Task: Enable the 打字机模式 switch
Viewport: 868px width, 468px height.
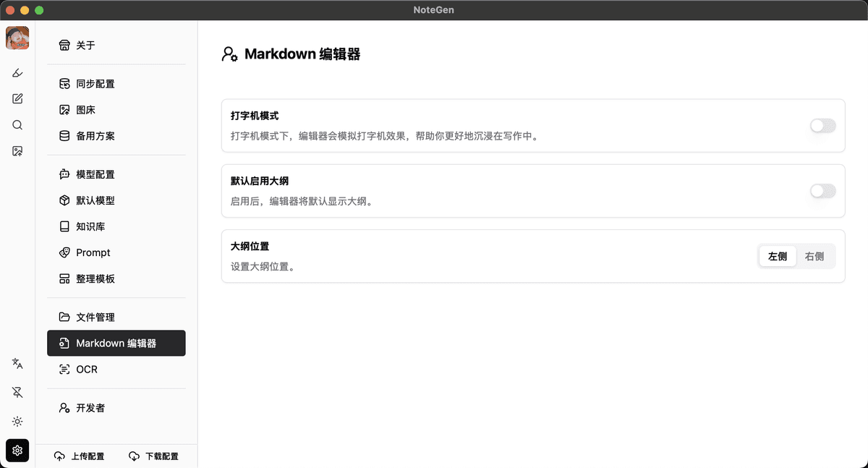Action: point(822,126)
